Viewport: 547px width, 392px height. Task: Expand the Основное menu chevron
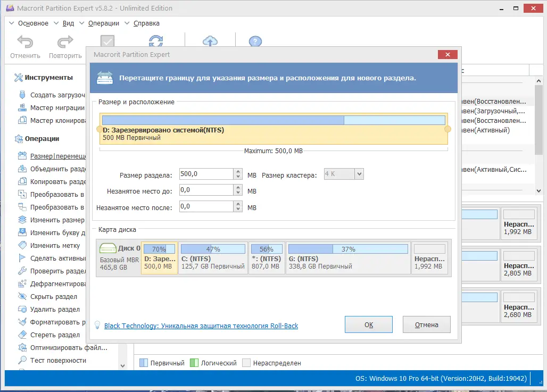pyautogui.click(x=12, y=23)
